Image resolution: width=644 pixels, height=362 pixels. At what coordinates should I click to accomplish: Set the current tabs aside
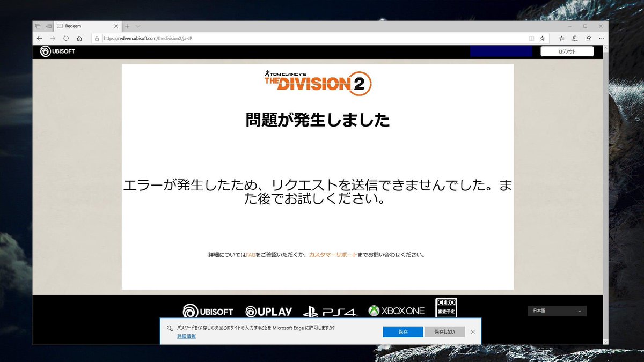click(x=48, y=26)
